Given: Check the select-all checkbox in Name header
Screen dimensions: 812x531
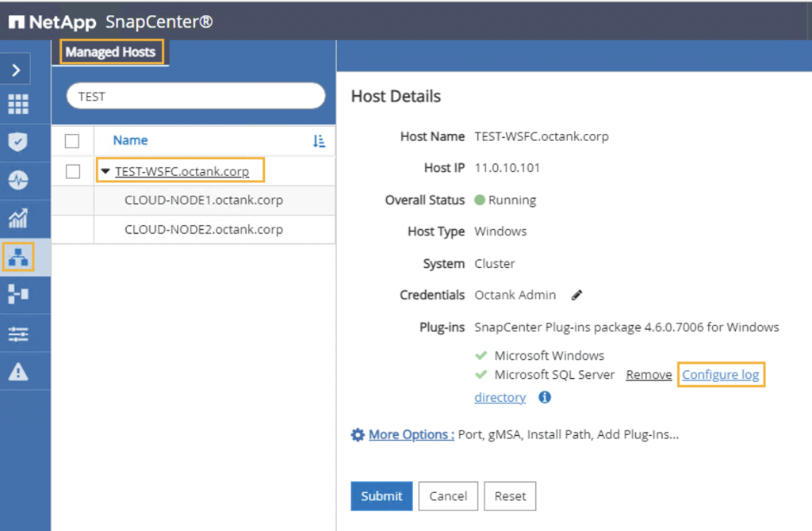Looking at the screenshot, I should (x=72, y=140).
